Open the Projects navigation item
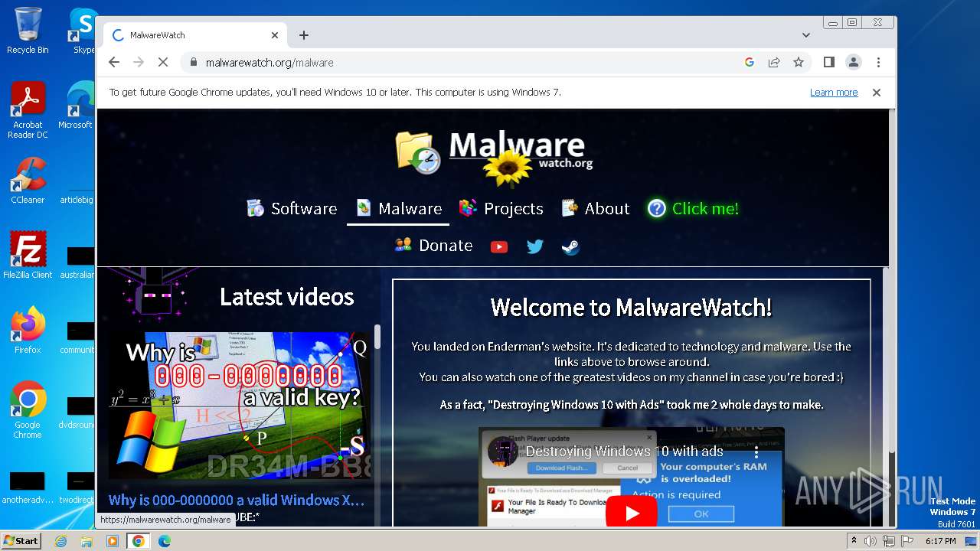The image size is (980, 551). point(501,208)
